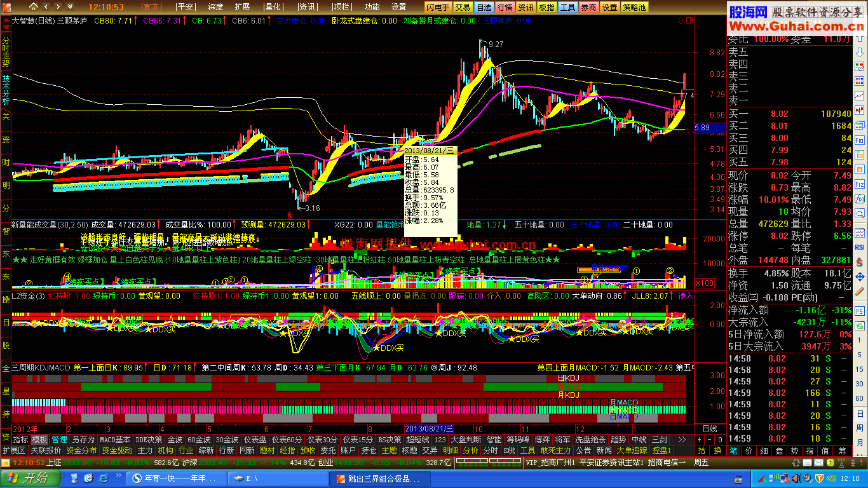The image size is (868, 488).
Task: Click the tree structure icon on right toolbar
Action: point(860,154)
